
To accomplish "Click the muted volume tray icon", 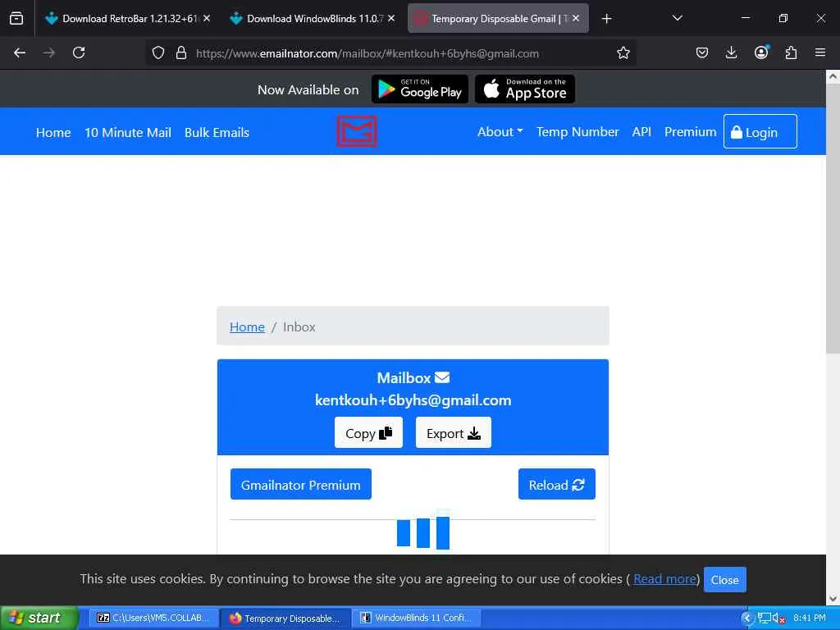I will point(779,619).
